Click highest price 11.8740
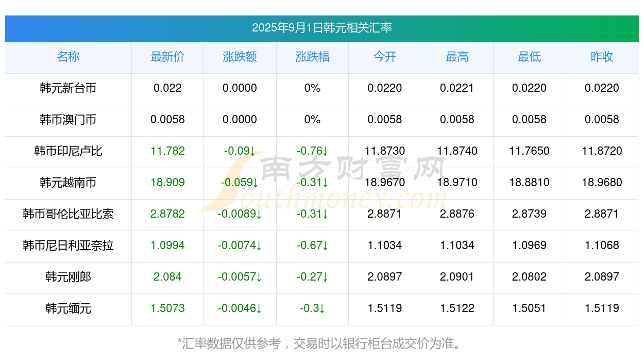The width and height of the screenshot is (644, 360). coord(457,151)
